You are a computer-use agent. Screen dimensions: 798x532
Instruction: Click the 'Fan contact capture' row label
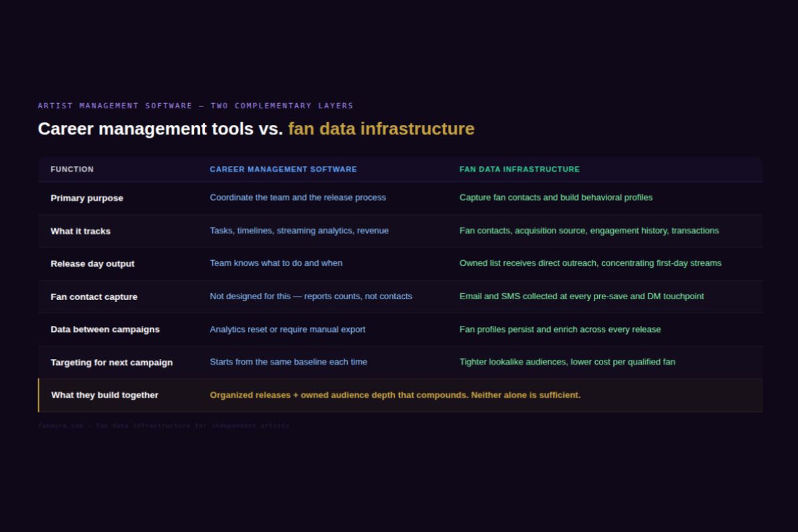94,297
